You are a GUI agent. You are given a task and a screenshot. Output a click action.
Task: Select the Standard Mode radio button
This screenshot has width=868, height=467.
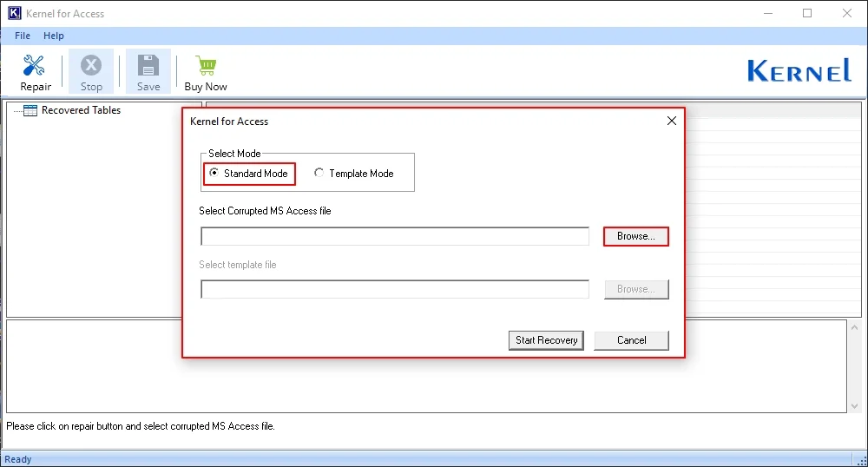pos(214,174)
